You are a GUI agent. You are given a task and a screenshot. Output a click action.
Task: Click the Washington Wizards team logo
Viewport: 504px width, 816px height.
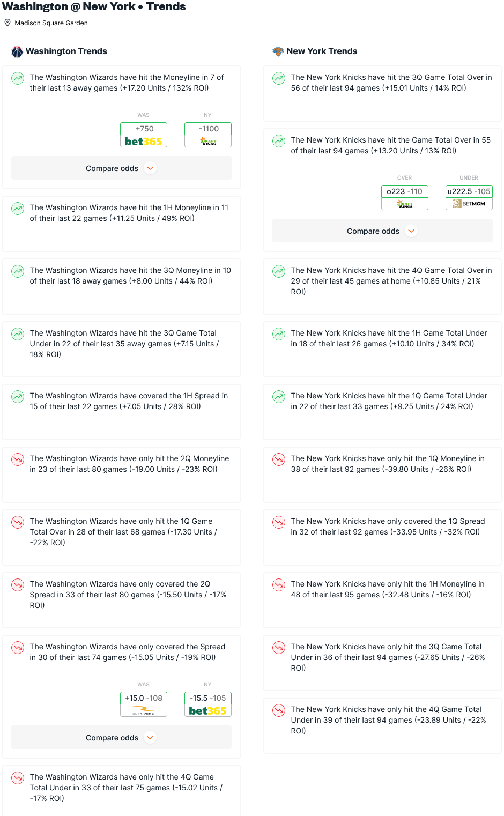[17, 51]
